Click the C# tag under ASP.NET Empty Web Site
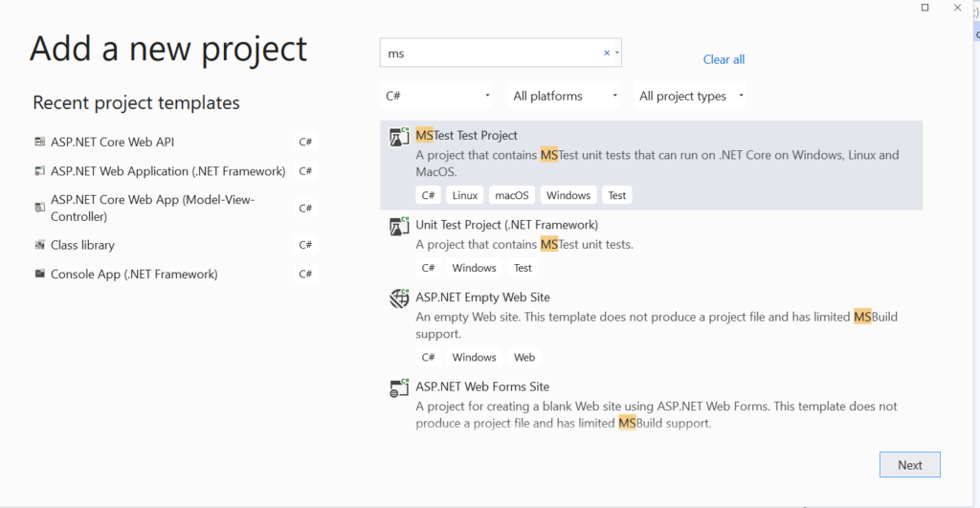 pyautogui.click(x=428, y=357)
